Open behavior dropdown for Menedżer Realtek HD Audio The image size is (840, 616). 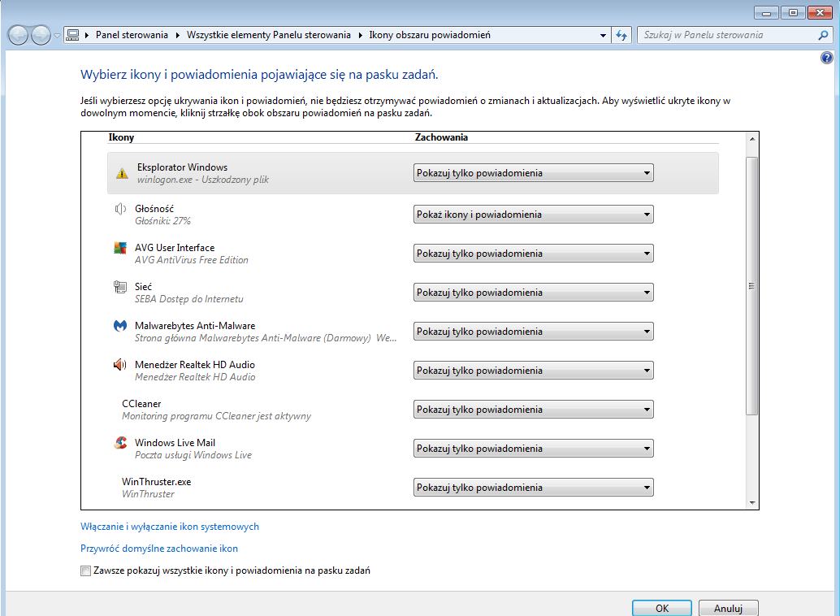pos(533,371)
